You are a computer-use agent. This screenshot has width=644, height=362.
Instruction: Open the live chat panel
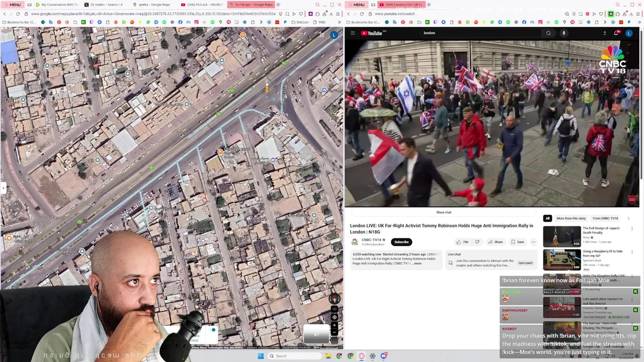click(x=525, y=263)
